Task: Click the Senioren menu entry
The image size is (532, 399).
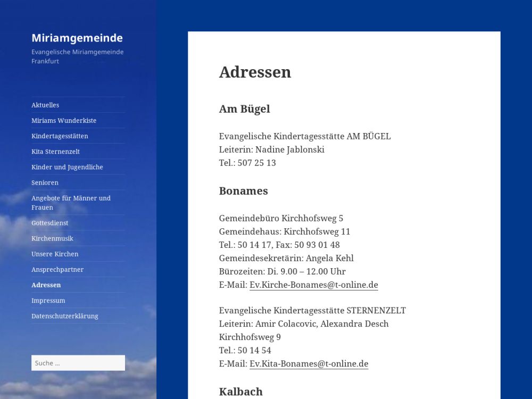Action: tap(45, 182)
